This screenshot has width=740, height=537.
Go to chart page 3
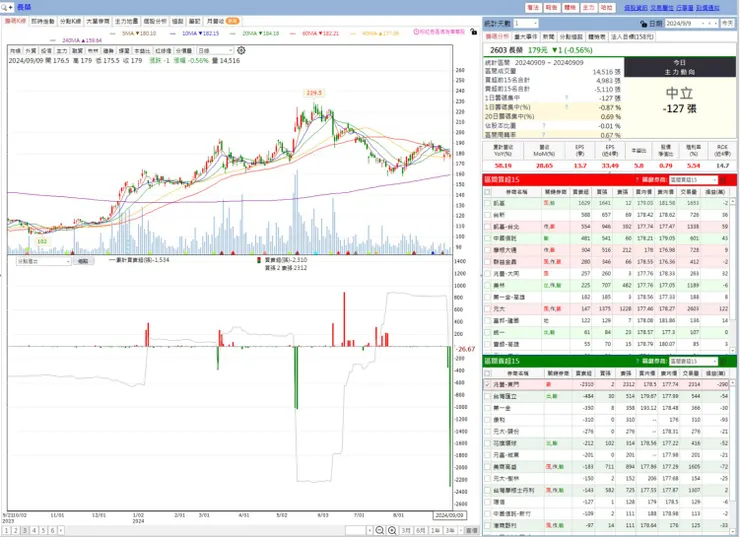25,530
